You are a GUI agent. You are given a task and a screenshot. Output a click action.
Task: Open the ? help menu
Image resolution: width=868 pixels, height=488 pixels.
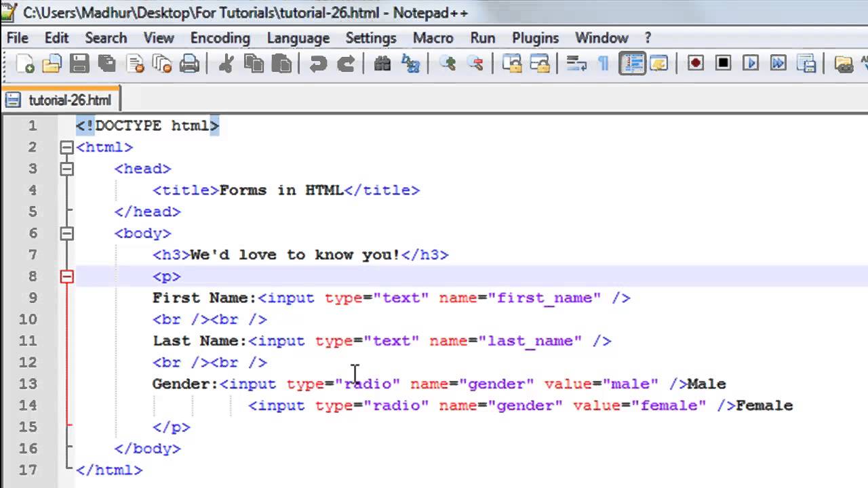(648, 38)
